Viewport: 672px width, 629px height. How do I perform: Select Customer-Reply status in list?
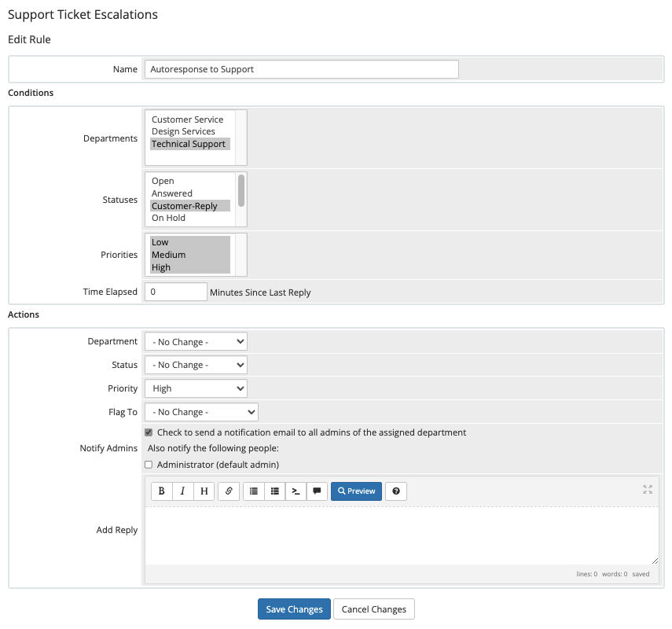(x=190, y=206)
